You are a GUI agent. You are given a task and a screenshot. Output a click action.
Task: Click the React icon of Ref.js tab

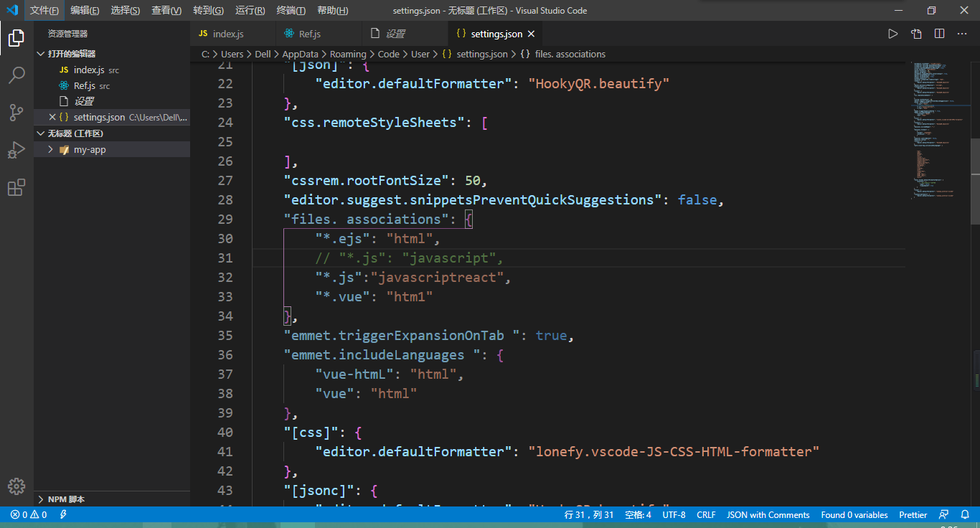point(289,34)
